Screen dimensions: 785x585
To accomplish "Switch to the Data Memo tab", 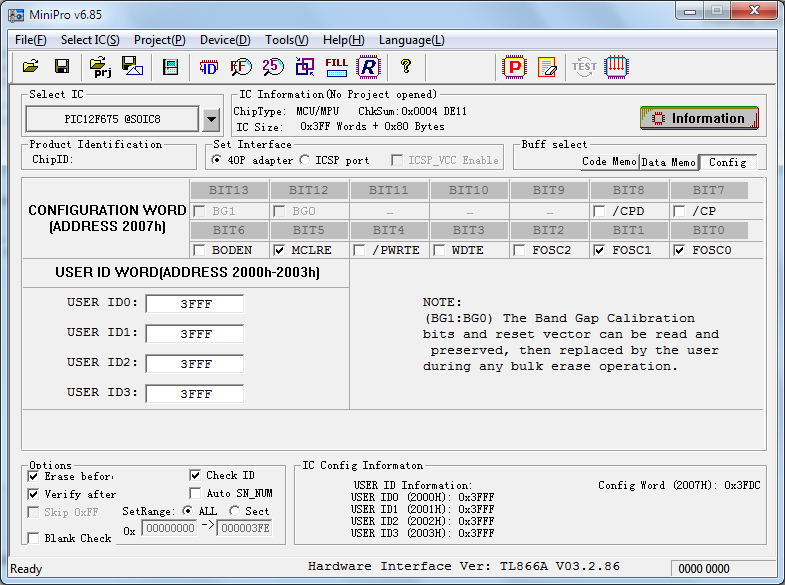I will tap(668, 162).
